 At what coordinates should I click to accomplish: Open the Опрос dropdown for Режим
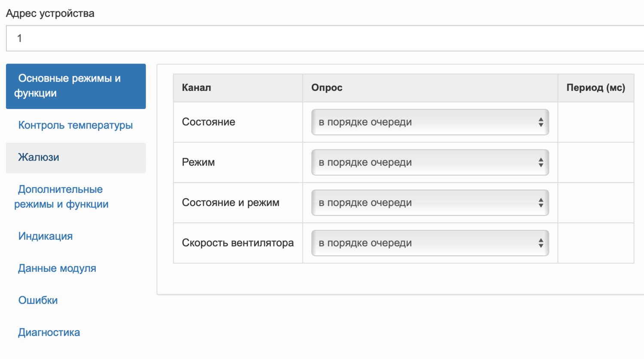(430, 163)
